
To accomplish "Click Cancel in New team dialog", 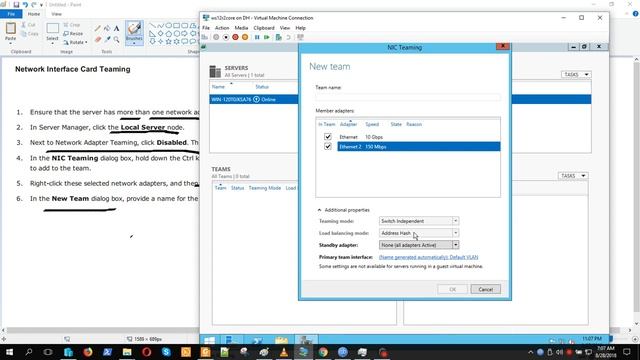I will [485, 289].
